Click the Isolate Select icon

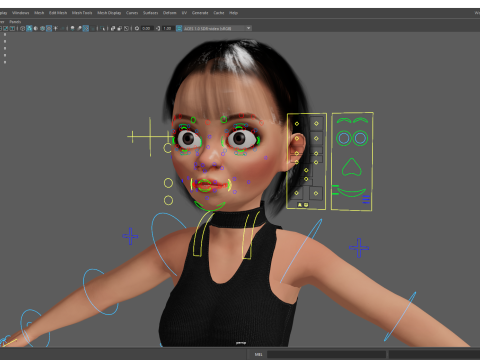point(102,28)
